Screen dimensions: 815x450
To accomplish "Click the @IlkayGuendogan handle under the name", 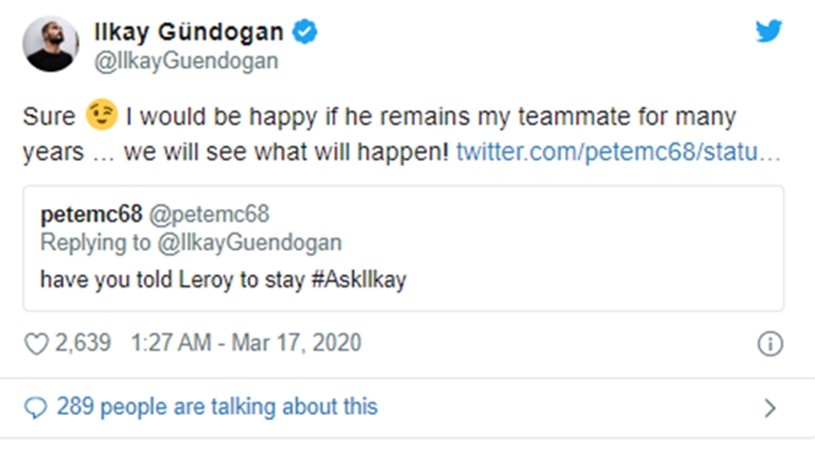I will tap(186, 62).
